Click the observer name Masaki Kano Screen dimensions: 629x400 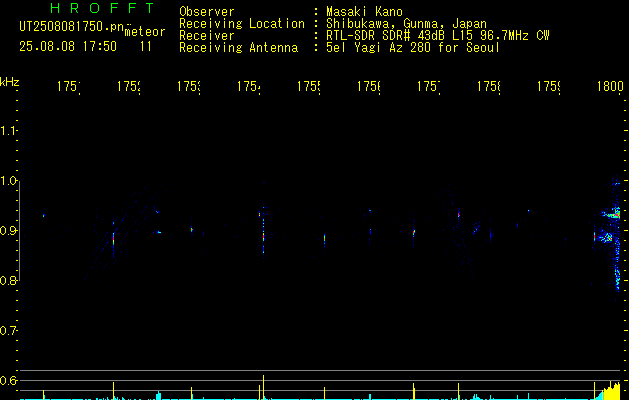pos(365,11)
